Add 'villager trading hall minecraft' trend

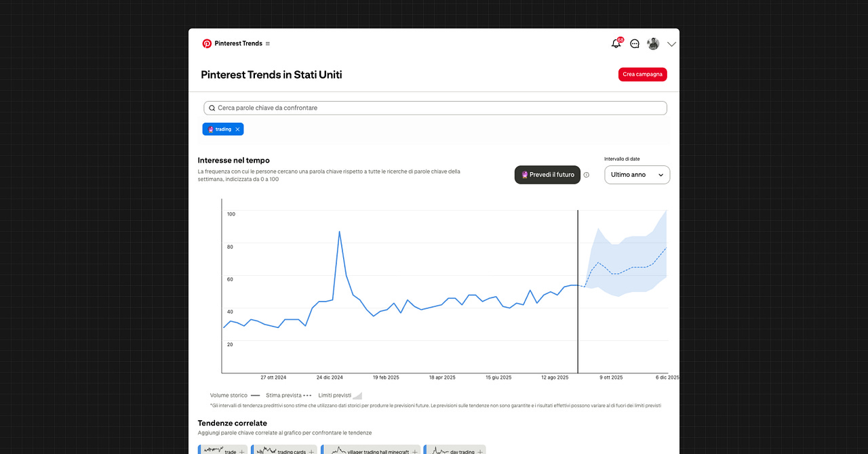coord(415,451)
